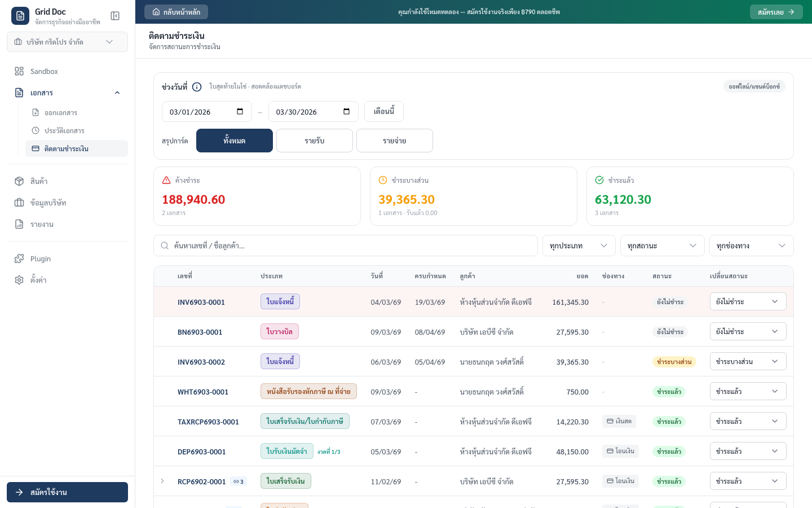The height and width of the screenshot is (508, 812).
Task: Open calendar picker for start date 03/01/2026
Action: [x=240, y=112]
